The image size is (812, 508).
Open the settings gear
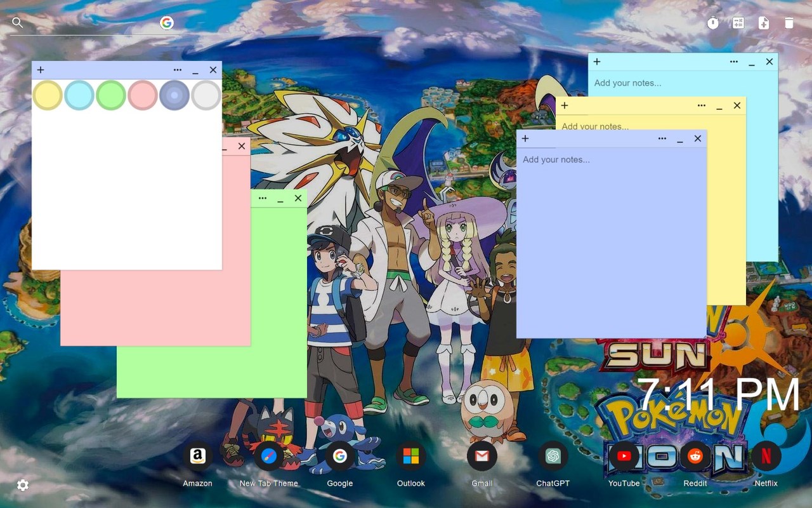(23, 485)
